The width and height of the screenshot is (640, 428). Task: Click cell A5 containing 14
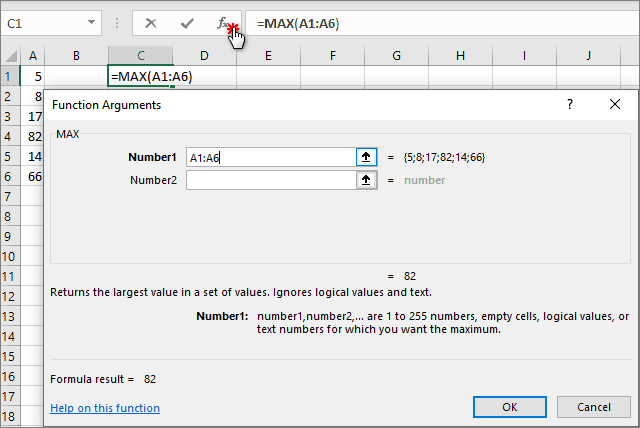32,156
